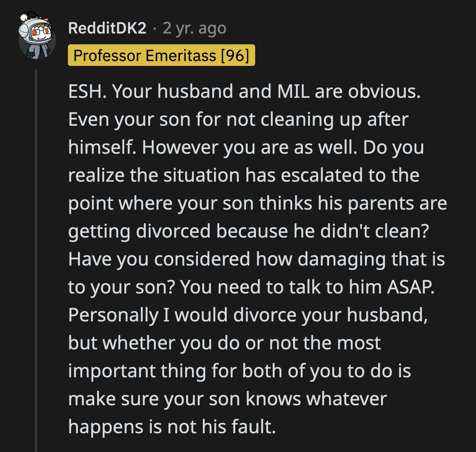Open the RedditDK2 username link
This screenshot has width=476, height=452.
coord(107,28)
